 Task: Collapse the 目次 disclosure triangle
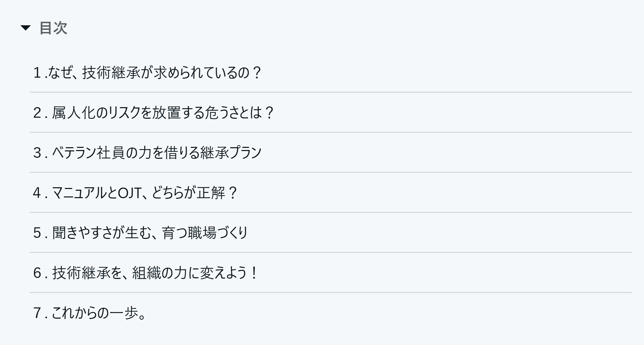click(26, 28)
